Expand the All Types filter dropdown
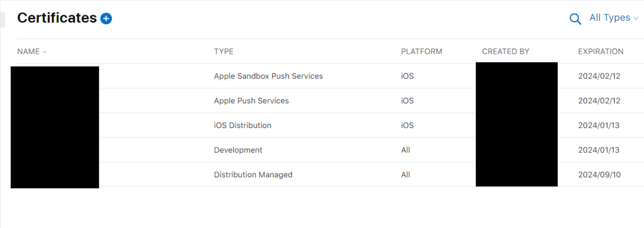Viewport: 644px width, 228px height. click(x=614, y=18)
